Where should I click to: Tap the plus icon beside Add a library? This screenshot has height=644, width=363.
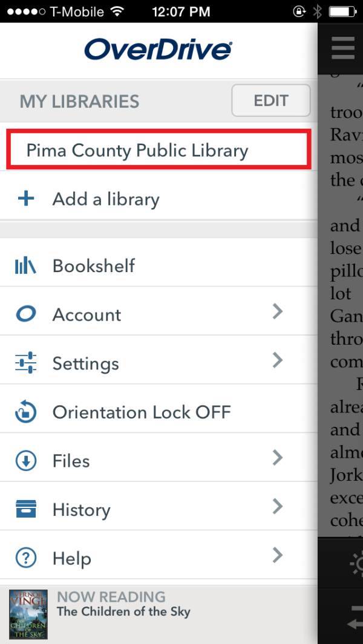(25, 198)
